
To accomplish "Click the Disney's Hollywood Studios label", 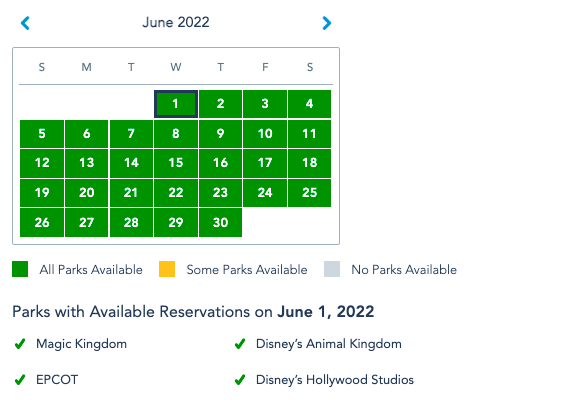I will (335, 380).
